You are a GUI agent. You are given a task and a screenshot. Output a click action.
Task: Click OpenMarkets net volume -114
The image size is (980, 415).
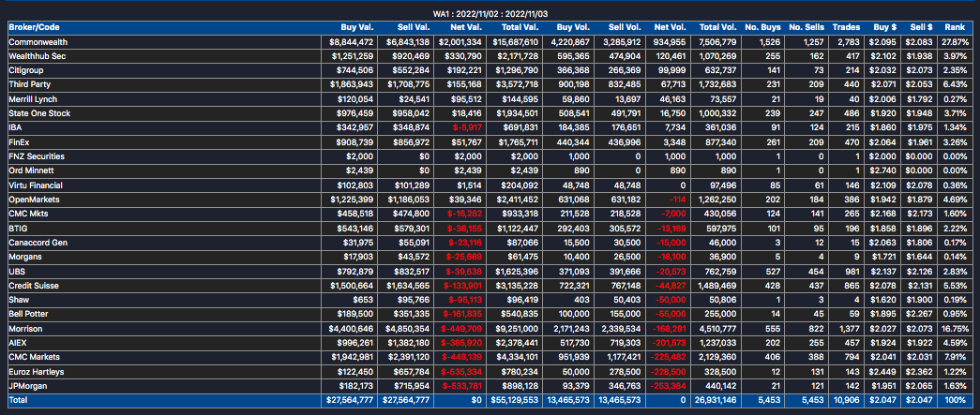pyautogui.click(x=677, y=200)
